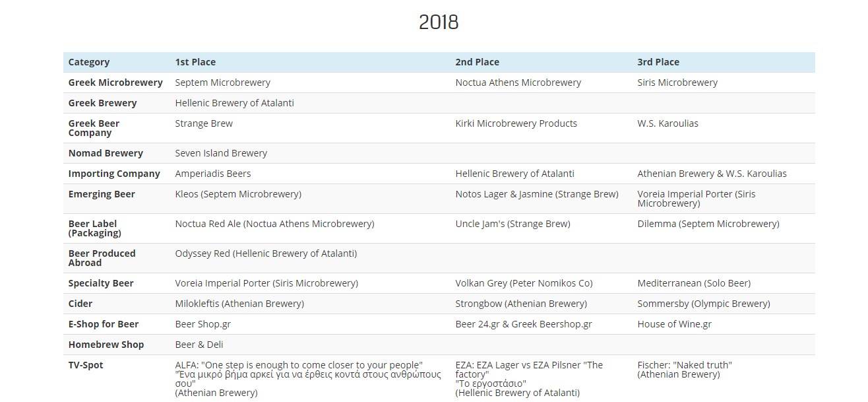This screenshot has height=402, width=868.
Task: Select the Strange Brew 1st place entry
Action: click(x=204, y=123)
